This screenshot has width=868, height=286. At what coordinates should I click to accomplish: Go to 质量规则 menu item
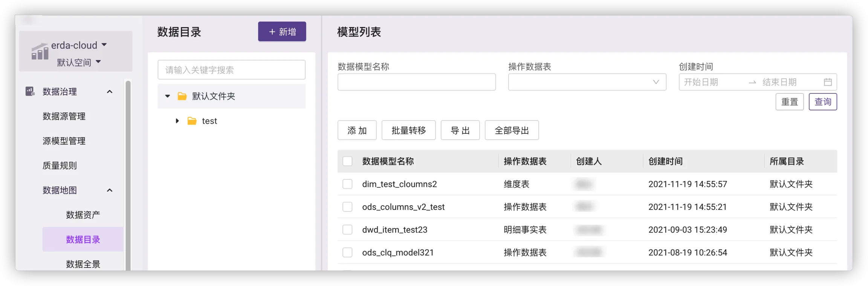pyautogui.click(x=60, y=166)
